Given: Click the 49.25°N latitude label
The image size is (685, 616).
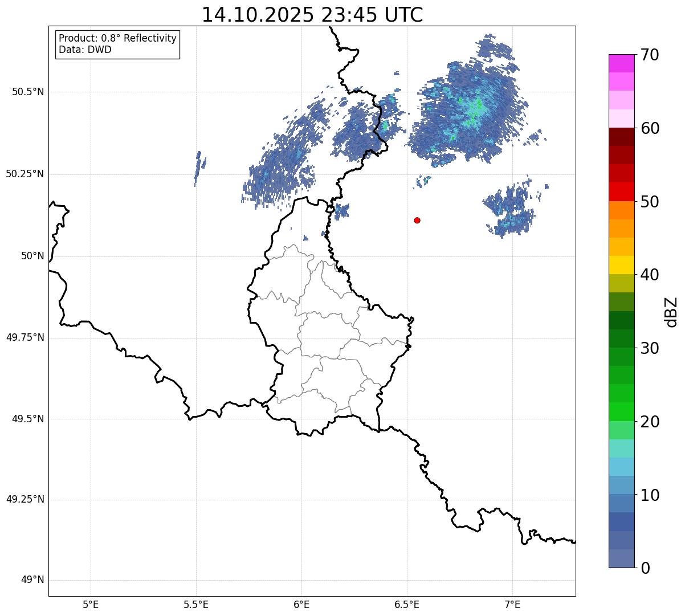Looking at the screenshot, I should (x=25, y=500).
